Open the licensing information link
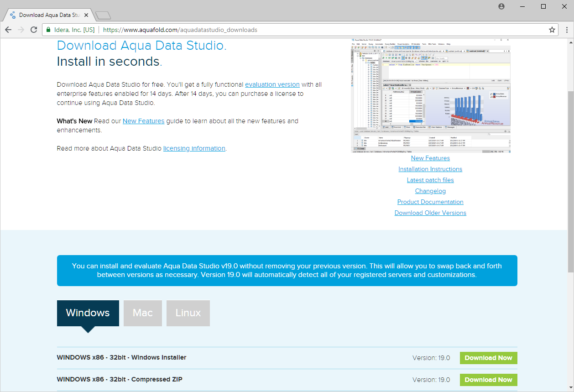The image size is (574, 392). click(x=194, y=148)
